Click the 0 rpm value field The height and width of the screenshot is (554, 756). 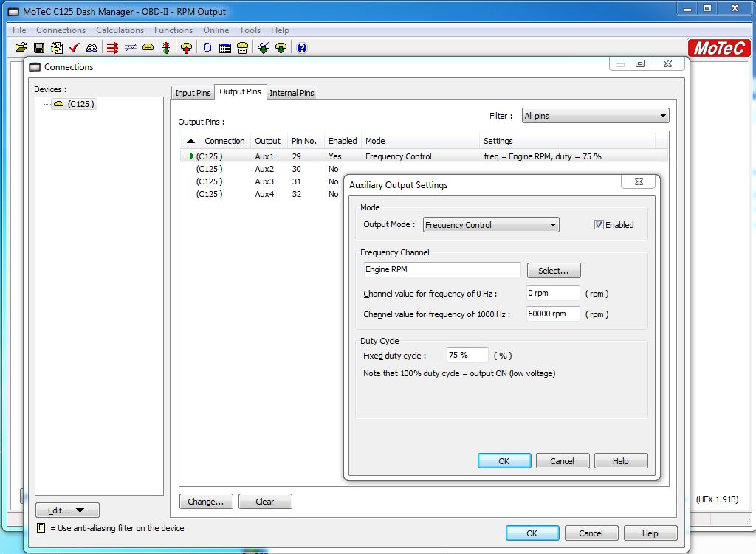pos(553,293)
